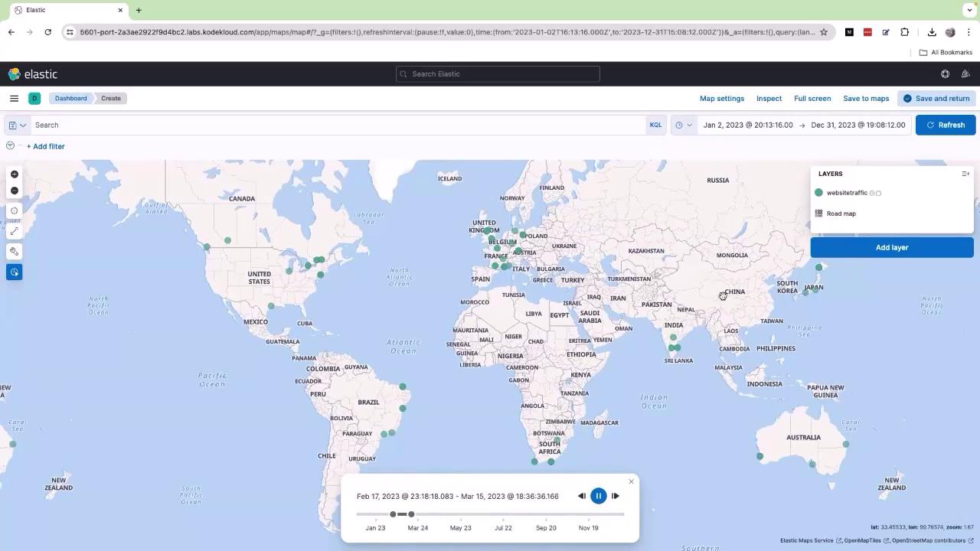This screenshot has width=980, height=551.
Task: Bookmark this page with the star icon
Action: [x=824, y=32]
